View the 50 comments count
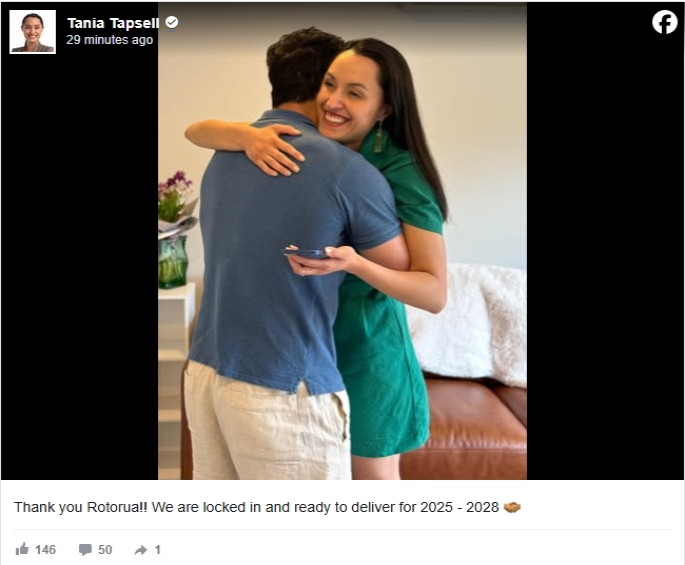685x565 pixels. [105, 549]
